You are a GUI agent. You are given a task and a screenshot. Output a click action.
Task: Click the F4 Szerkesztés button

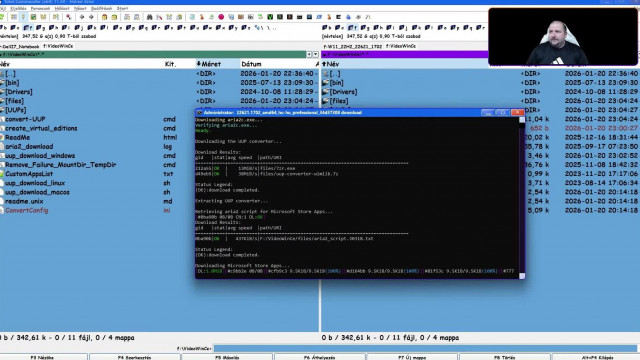[x=134, y=357]
